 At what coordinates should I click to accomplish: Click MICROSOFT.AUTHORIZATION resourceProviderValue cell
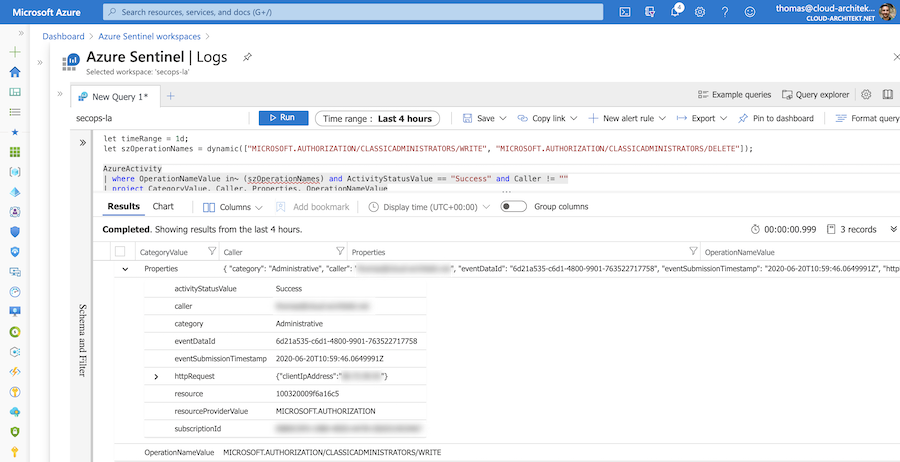click(325, 411)
